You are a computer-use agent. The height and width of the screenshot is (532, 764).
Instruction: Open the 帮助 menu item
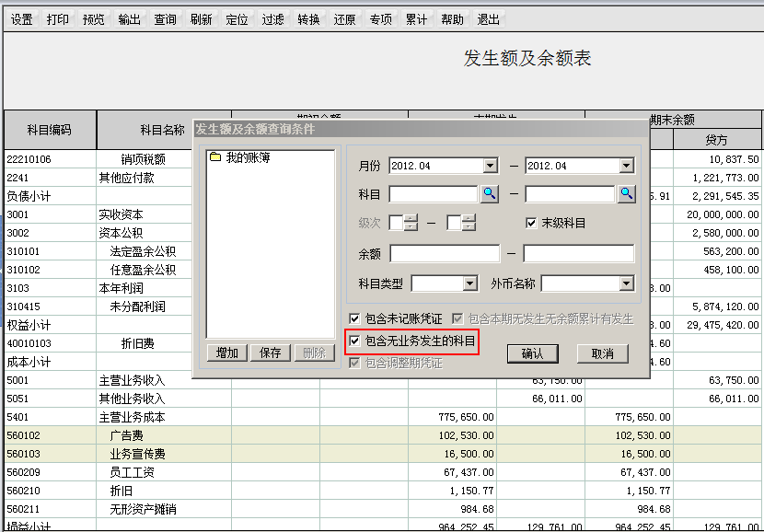click(x=452, y=19)
